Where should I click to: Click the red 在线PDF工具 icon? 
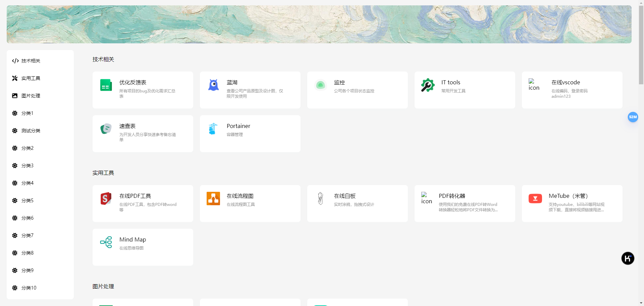(x=106, y=199)
